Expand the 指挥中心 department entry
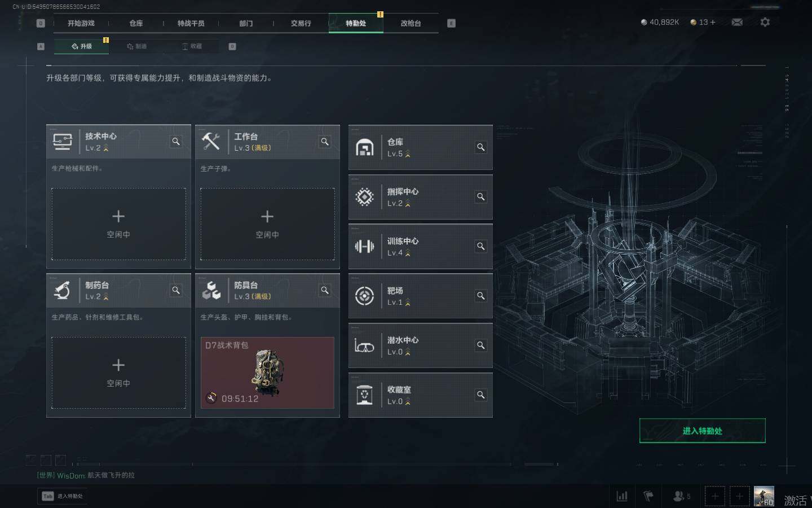Screen dimensions: 812x508 coord(421,197)
